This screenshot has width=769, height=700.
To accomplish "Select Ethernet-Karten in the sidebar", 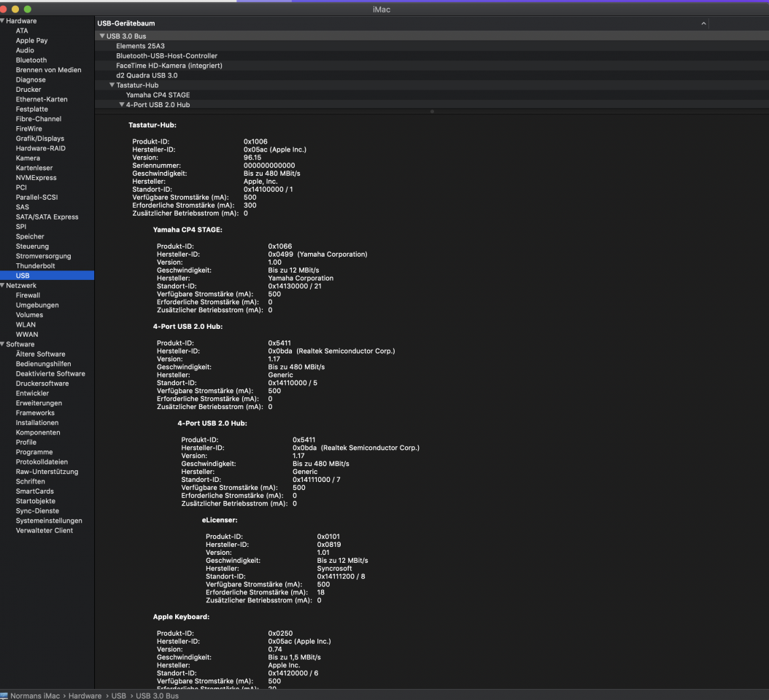I will (x=41, y=99).
